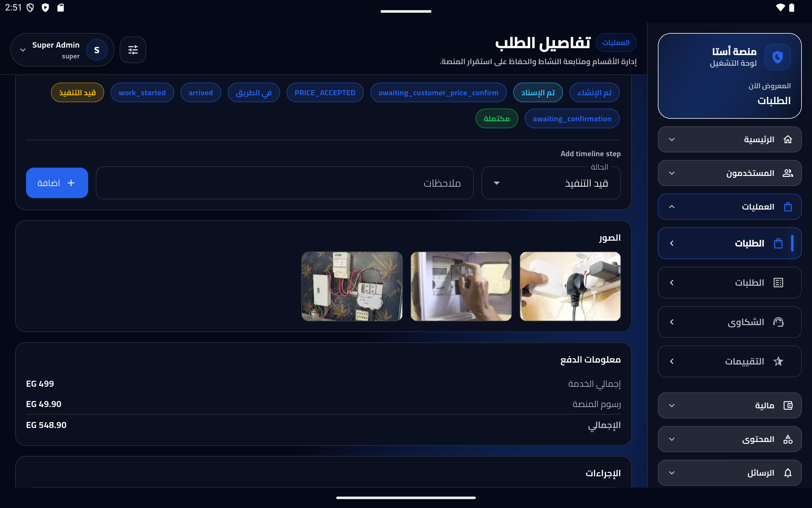The image size is (812, 508).
Task: Click the PRICE_ACCEPTED status chip
Action: pos(325,92)
